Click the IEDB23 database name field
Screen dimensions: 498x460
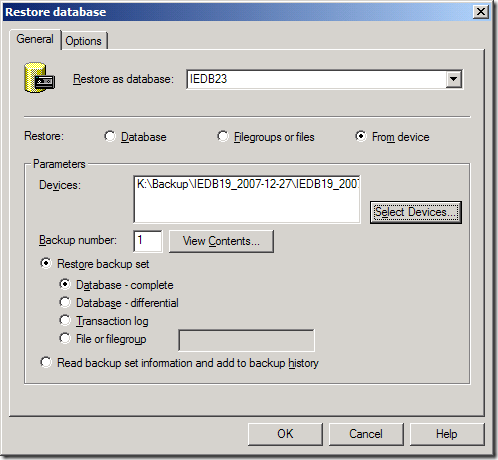tap(316, 79)
